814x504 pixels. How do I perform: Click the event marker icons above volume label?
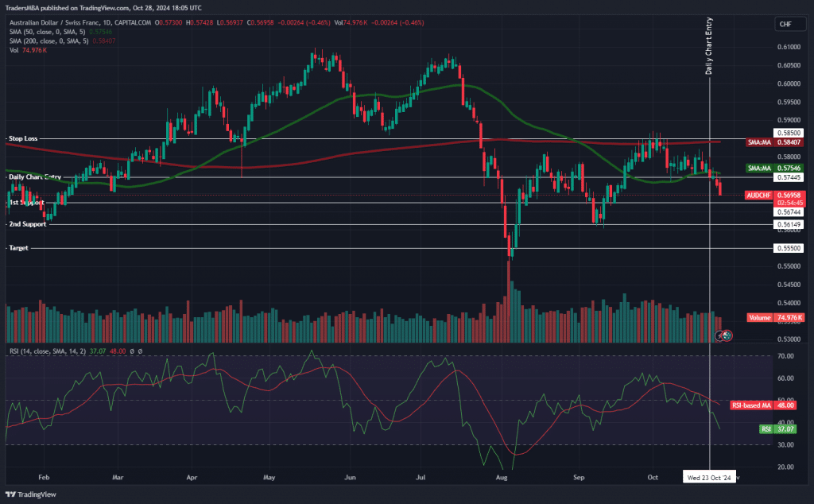(723, 336)
